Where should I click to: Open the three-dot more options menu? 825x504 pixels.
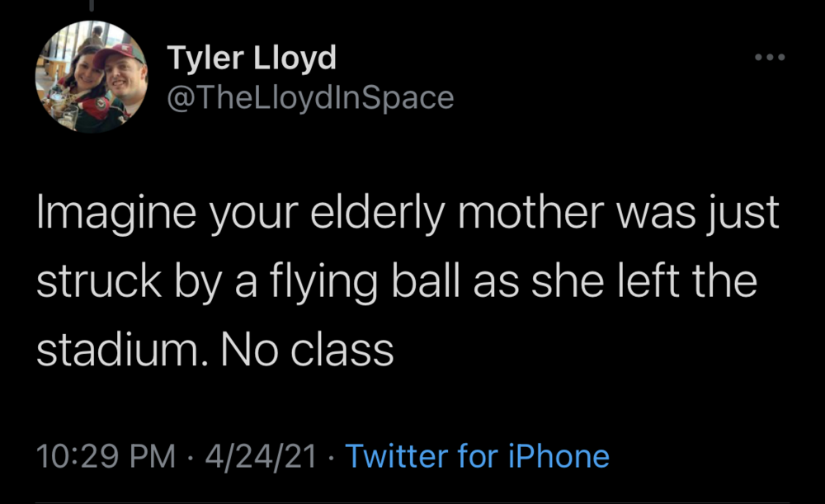click(770, 58)
